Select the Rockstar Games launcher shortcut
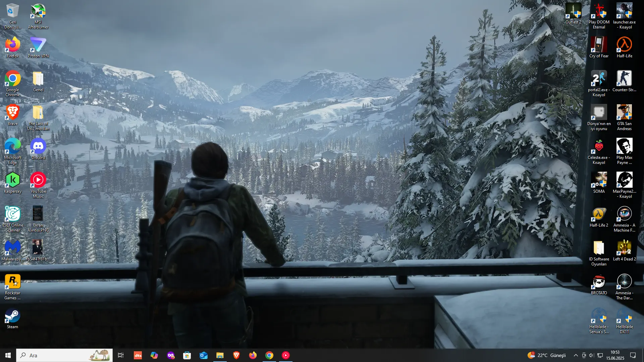Image resolution: width=644 pixels, height=362 pixels. coord(12,287)
